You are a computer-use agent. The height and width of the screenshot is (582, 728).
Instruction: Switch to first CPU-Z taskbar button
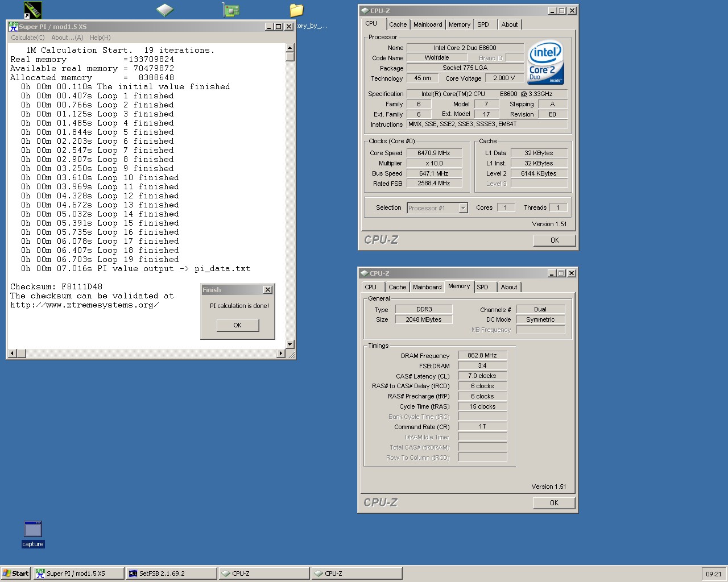[264, 573]
